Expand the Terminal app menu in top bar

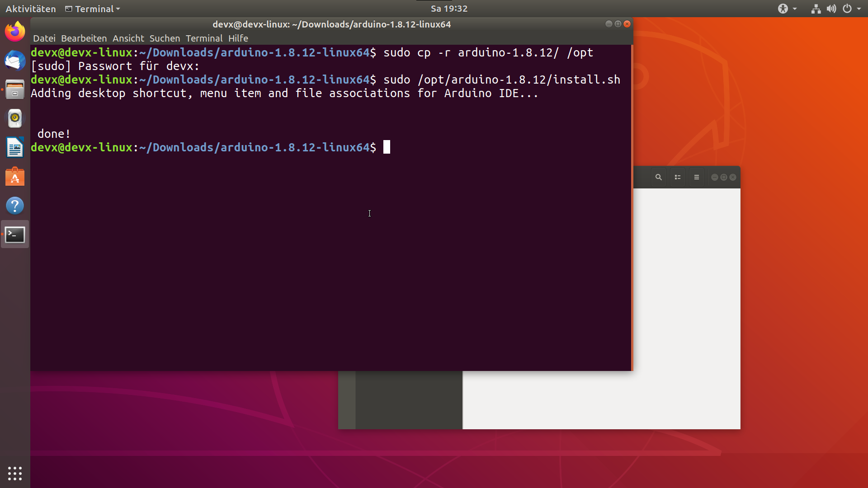93,9
